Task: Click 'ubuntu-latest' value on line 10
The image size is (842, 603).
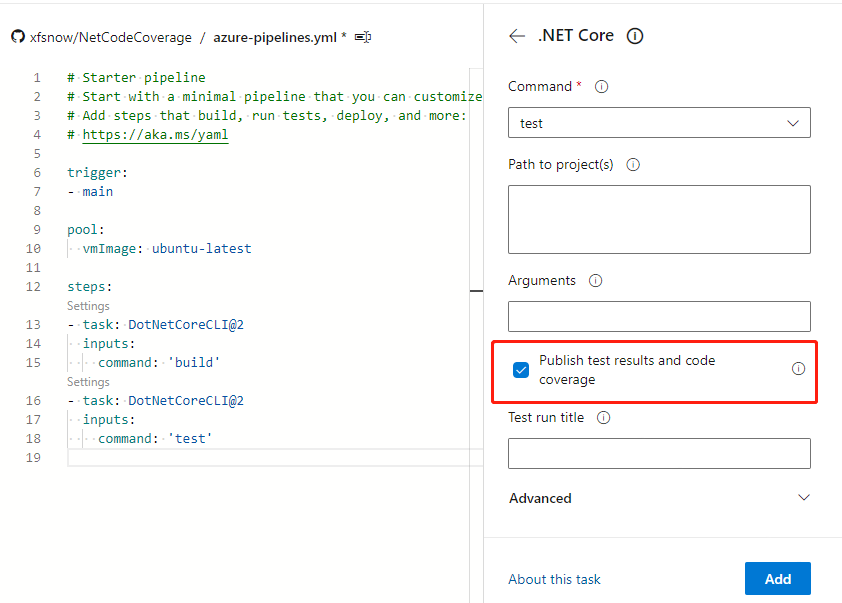Action: [201, 249]
